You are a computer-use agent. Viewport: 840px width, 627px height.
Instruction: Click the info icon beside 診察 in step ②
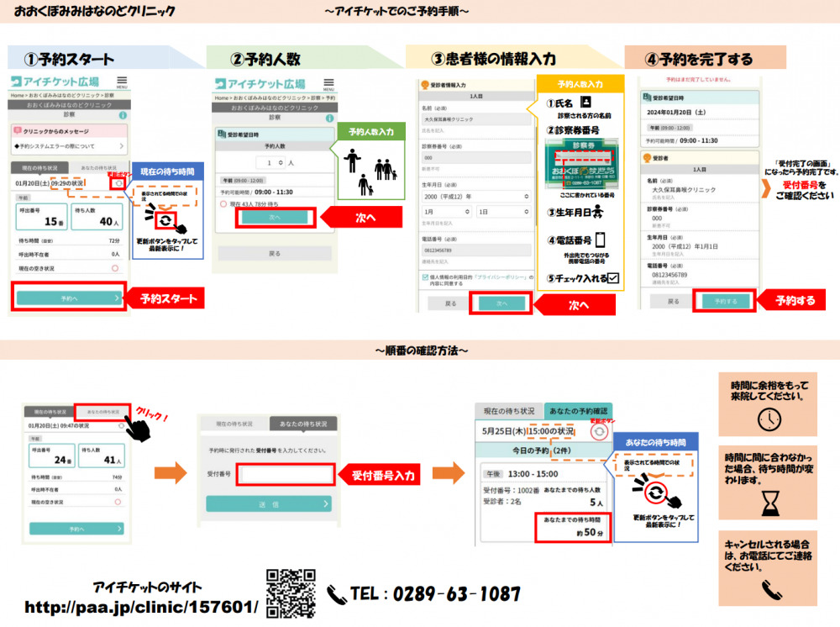pyautogui.click(x=329, y=118)
